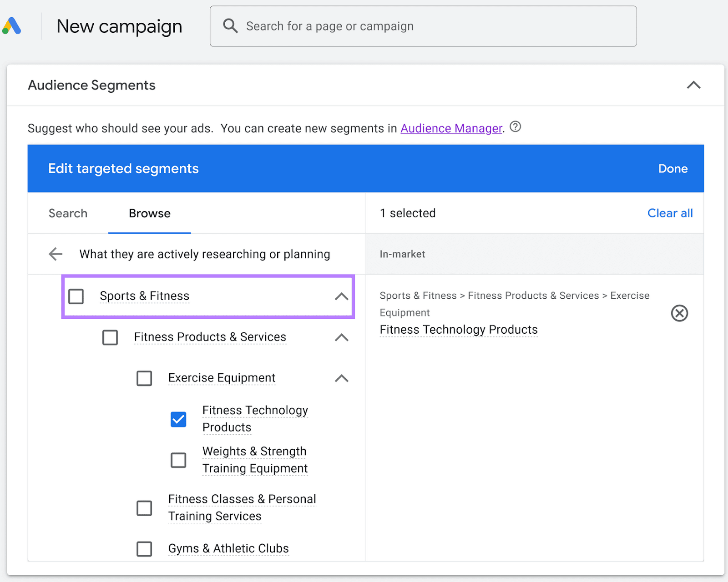Check the Sports & Fitness checkbox

click(x=76, y=296)
